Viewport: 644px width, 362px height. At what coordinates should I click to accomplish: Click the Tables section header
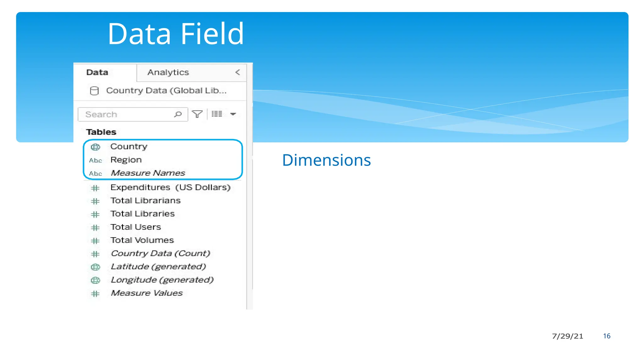pos(101,132)
